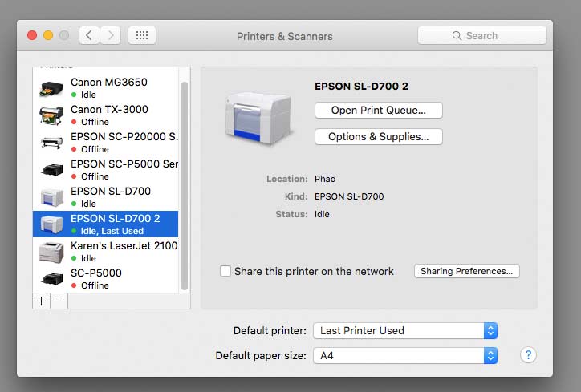Click the Canon MG3650 printer icon
Image resolution: width=581 pixels, height=392 pixels.
pos(51,88)
